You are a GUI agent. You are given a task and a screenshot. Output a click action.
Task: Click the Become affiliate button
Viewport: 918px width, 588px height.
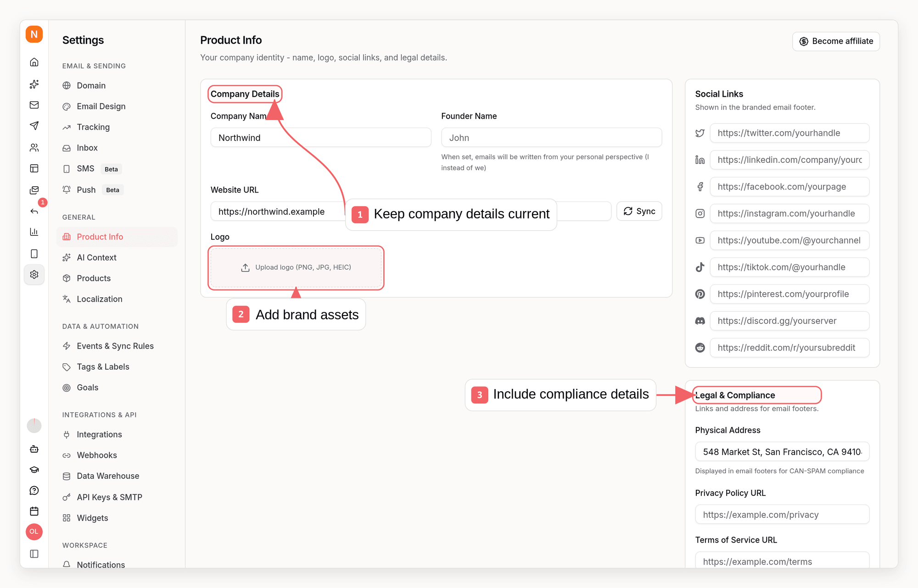pos(836,41)
